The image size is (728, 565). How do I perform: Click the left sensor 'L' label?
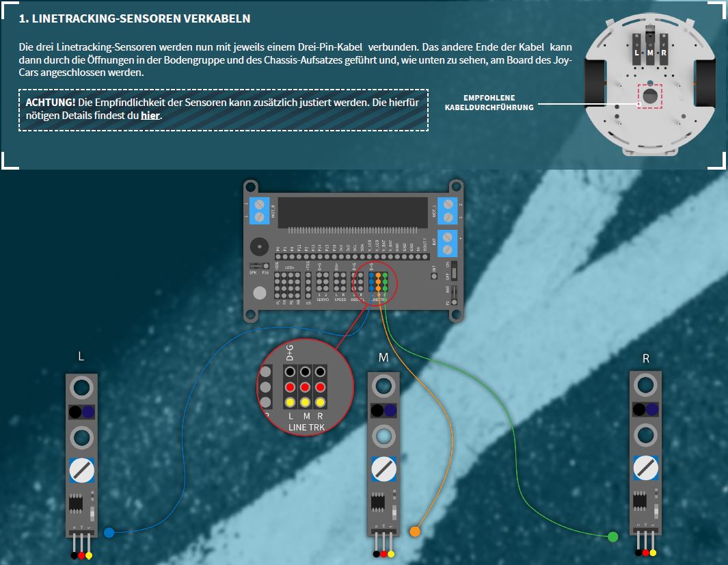pyautogui.click(x=81, y=356)
